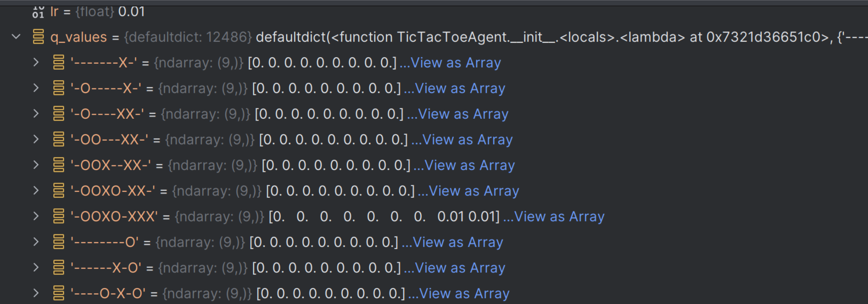Expand the '--------O' entry
This screenshot has height=304, width=868.
[36, 242]
